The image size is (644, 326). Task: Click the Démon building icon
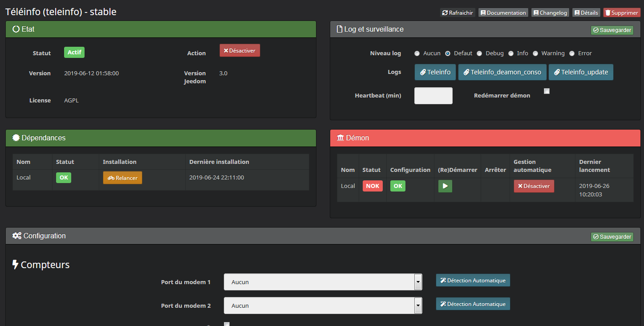(x=340, y=138)
